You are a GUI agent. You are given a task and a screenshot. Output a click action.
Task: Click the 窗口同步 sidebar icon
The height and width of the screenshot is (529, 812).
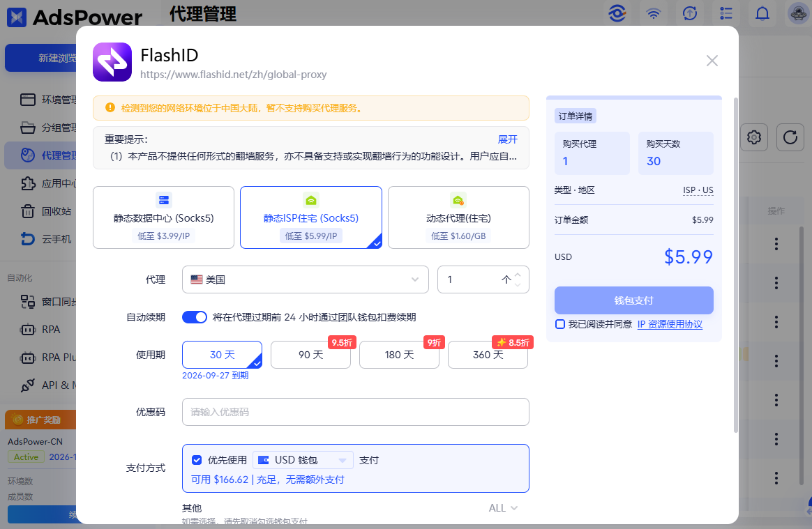(27, 302)
